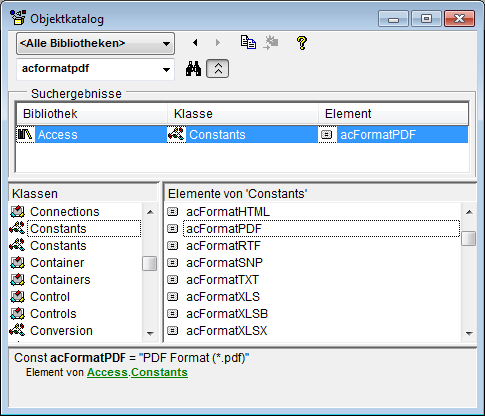This screenshot has height=416, width=485.
Task: Click the Element column header
Action: [x=393, y=114]
